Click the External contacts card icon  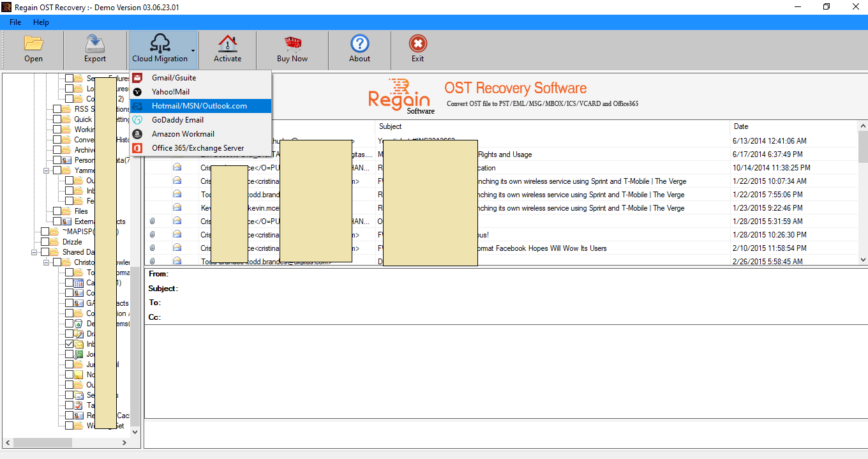click(67, 222)
